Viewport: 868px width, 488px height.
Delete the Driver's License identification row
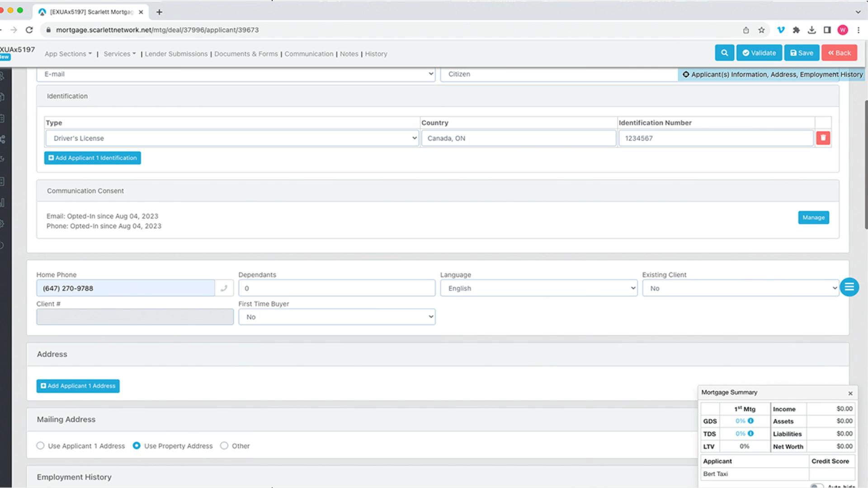pyautogui.click(x=823, y=138)
